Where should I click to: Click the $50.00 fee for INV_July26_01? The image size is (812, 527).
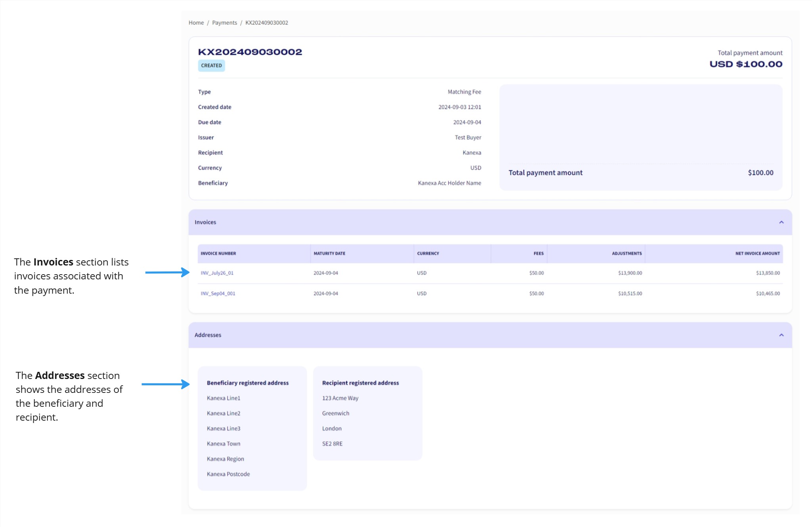[x=536, y=273]
